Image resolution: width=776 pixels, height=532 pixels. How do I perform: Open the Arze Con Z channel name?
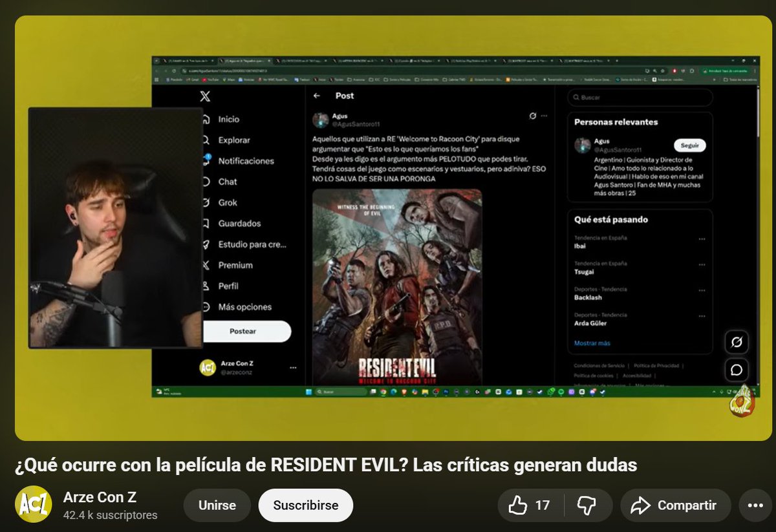click(100, 498)
